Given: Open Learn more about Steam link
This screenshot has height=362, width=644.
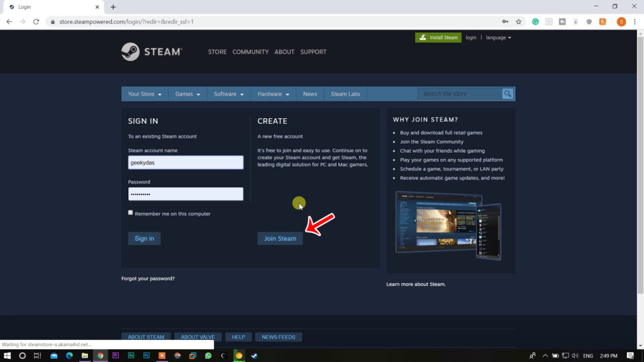Looking at the screenshot, I should 416,284.
